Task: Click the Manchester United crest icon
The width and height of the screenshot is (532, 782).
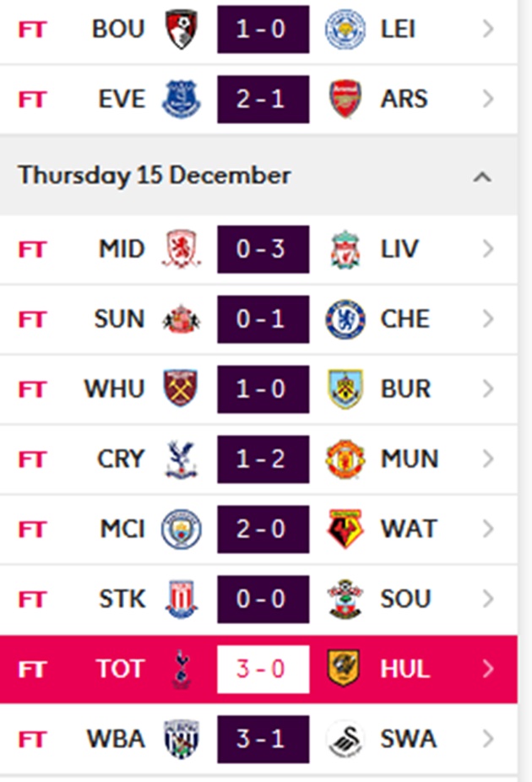Action: 345,459
